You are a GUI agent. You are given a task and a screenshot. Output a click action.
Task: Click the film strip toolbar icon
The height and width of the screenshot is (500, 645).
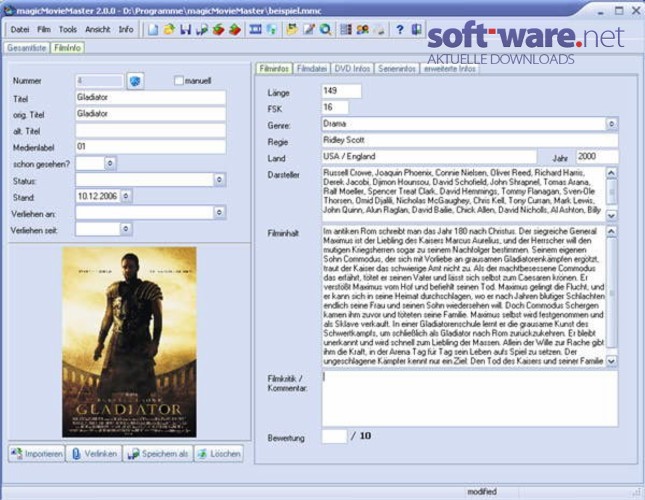[x=255, y=30]
